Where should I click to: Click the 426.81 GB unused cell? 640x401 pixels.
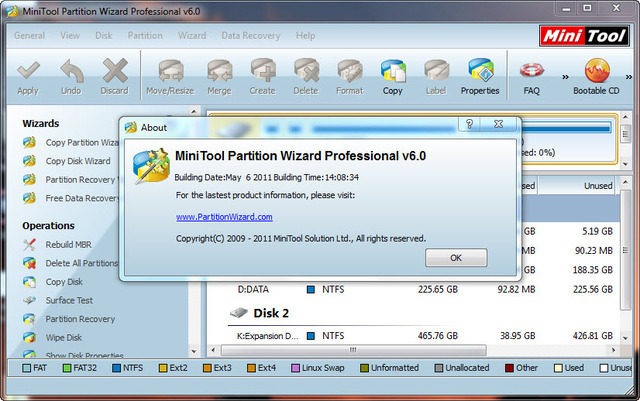[593, 336]
